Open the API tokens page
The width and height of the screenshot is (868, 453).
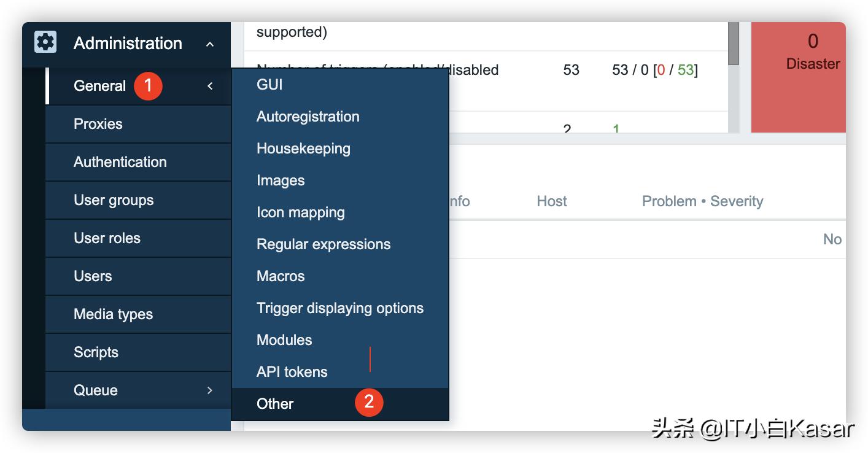coord(292,371)
